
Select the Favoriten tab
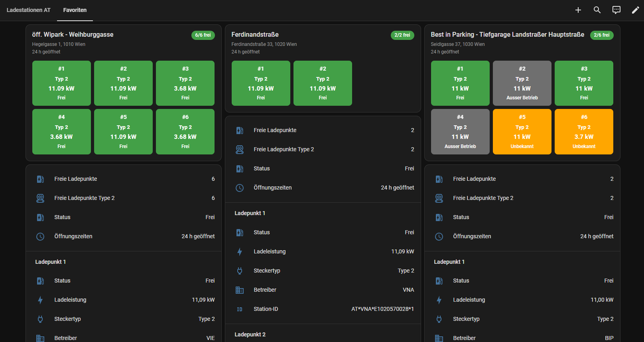75,10
